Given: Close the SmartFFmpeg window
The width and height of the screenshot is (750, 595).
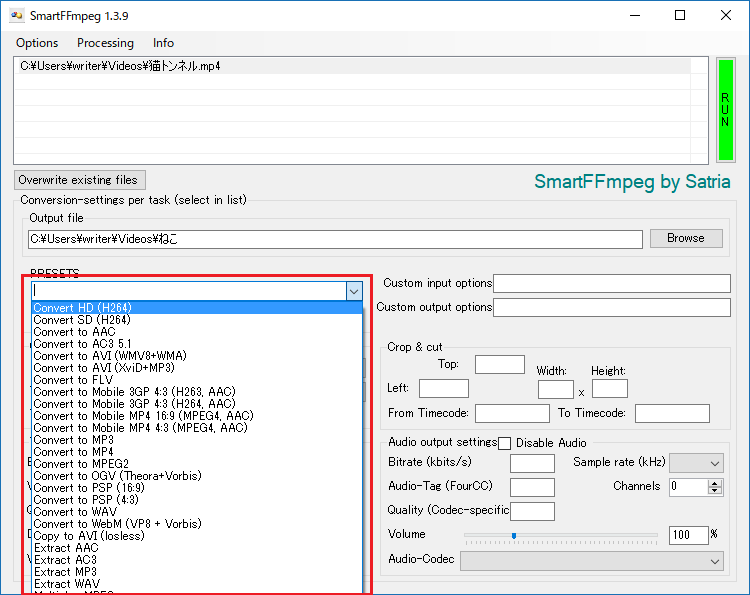Looking at the screenshot, I should click(726, 15).
